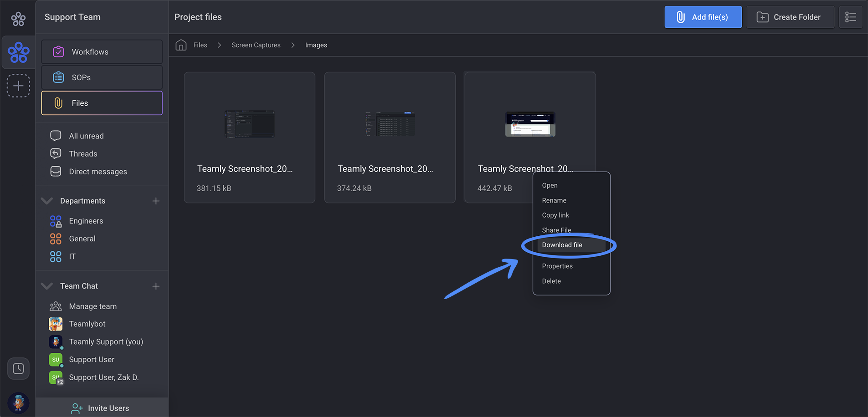Choose Download file from the context menu
Image resolution: width=868 pixels, height=417 pixels.
pyautogui.click(x=571, y=245)
